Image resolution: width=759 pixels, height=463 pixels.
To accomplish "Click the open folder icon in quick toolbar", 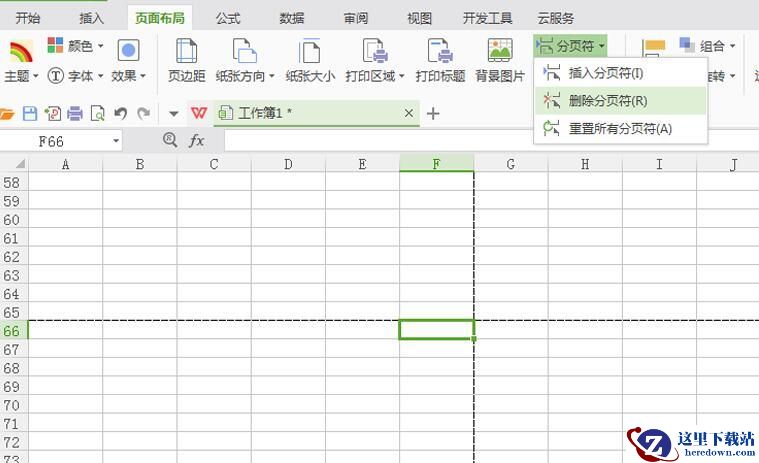I will [x=8, y=114].
